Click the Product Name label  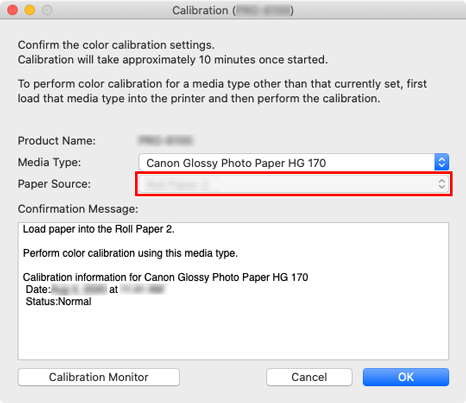point(57,141)
